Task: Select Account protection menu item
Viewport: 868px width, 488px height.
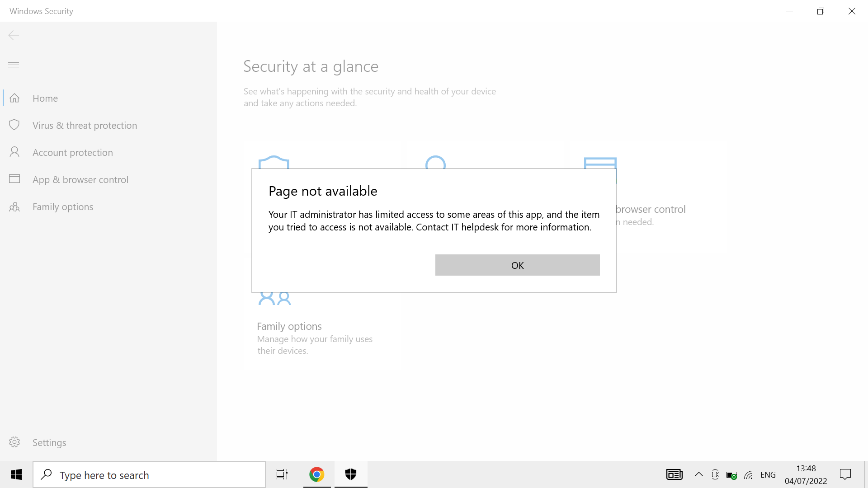Action: [73, 153]
